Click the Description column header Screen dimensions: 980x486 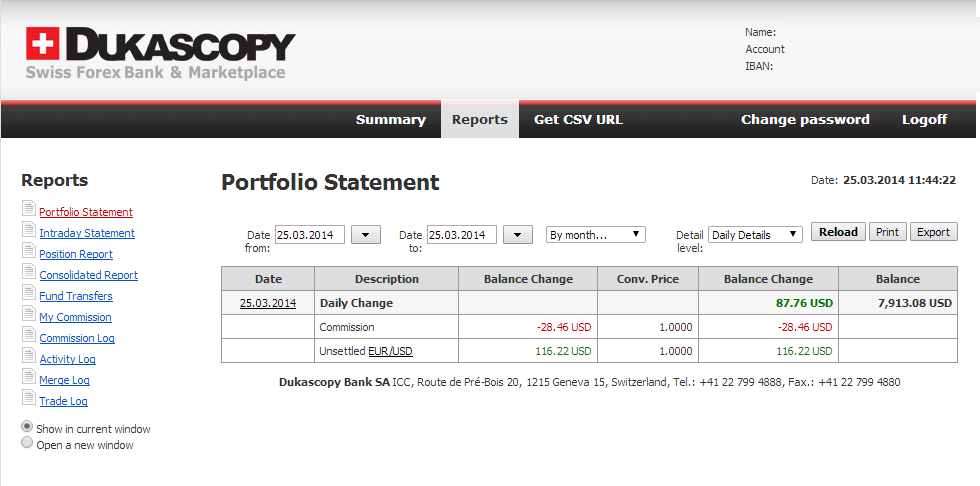[x=386, y=279]
